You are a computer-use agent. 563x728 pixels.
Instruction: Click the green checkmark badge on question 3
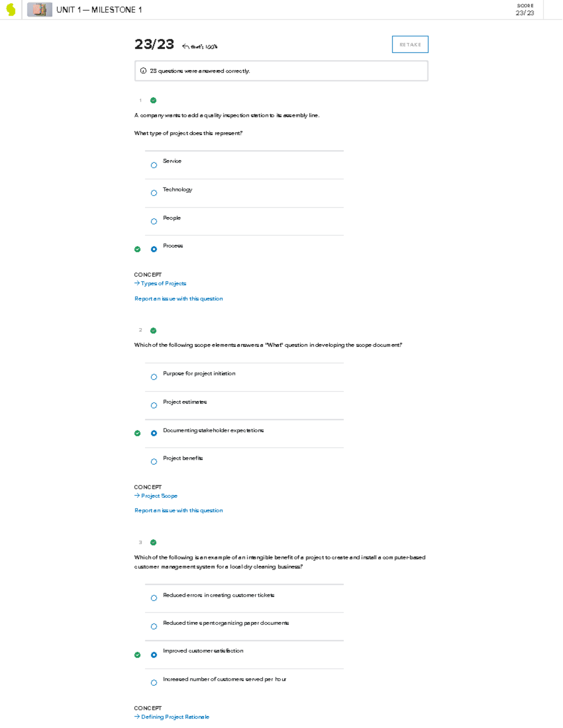153,542
